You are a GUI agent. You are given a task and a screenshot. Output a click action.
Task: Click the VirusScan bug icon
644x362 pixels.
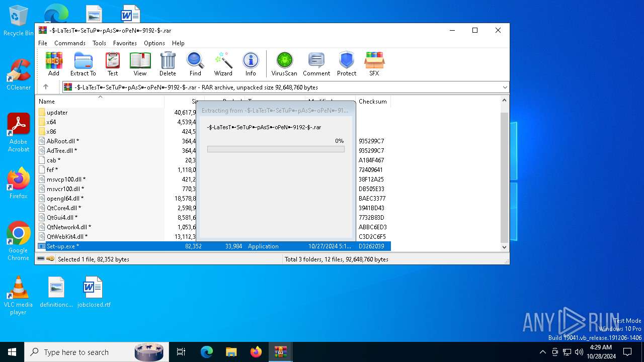pos(284,64)
